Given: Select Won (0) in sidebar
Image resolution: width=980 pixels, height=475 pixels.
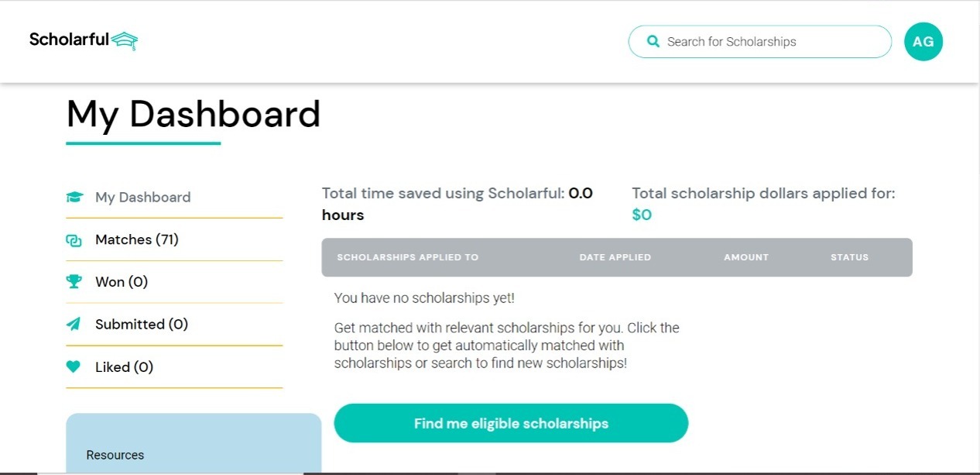Looking at the screenshot, I should 122,282.
